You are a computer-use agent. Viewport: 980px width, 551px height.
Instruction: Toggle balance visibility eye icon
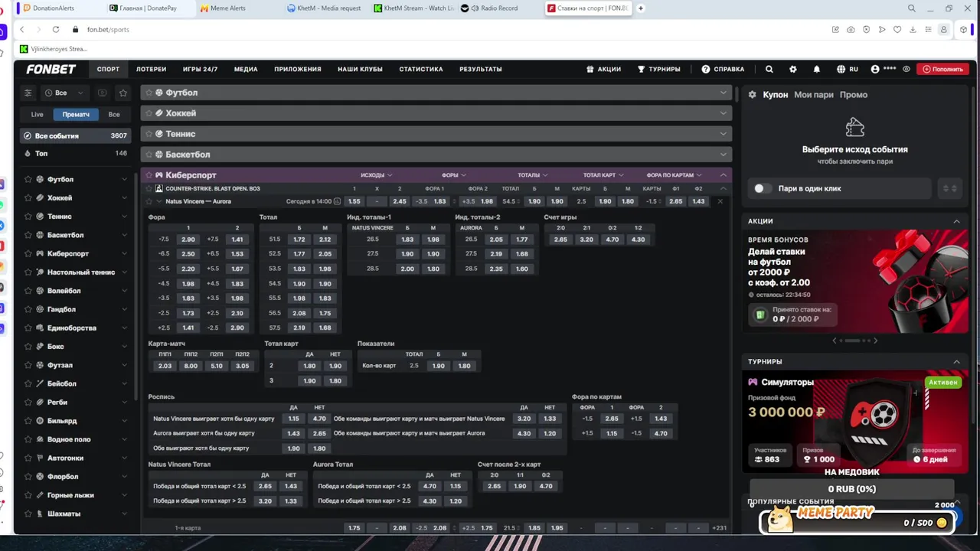(906, 69)
